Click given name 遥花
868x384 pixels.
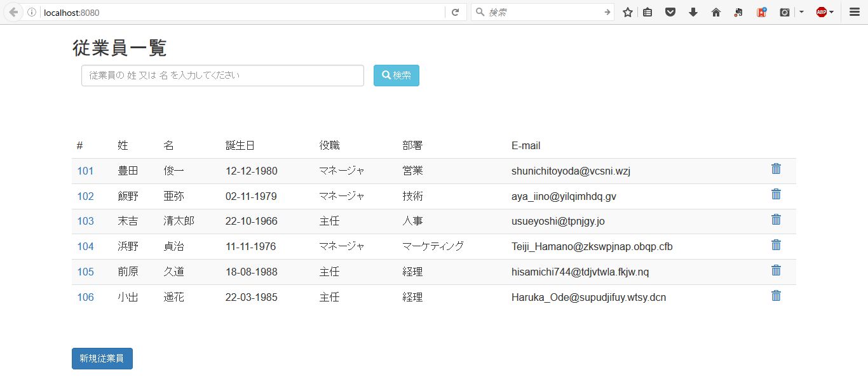(173, 297)
